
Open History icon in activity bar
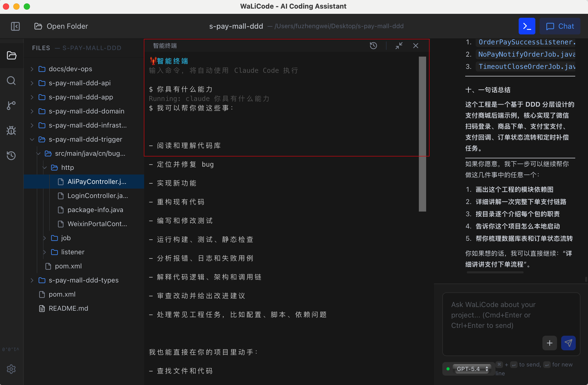click(11, 155)
